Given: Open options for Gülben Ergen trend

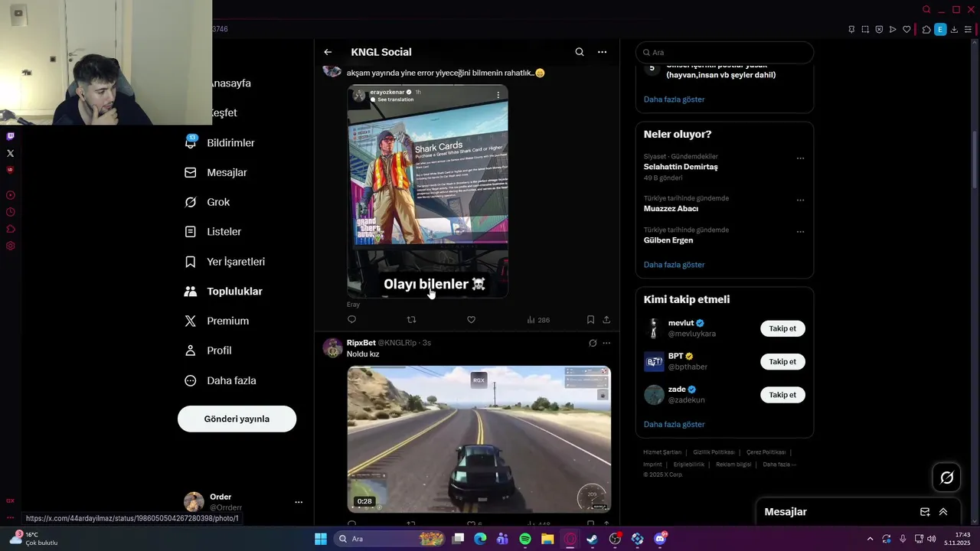Looking at the screenshot, I should coord(800,232).
